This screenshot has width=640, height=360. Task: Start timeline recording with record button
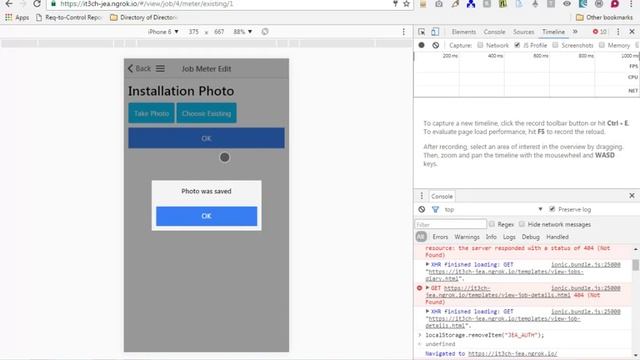pyautogui.click(x=422, y=45)
